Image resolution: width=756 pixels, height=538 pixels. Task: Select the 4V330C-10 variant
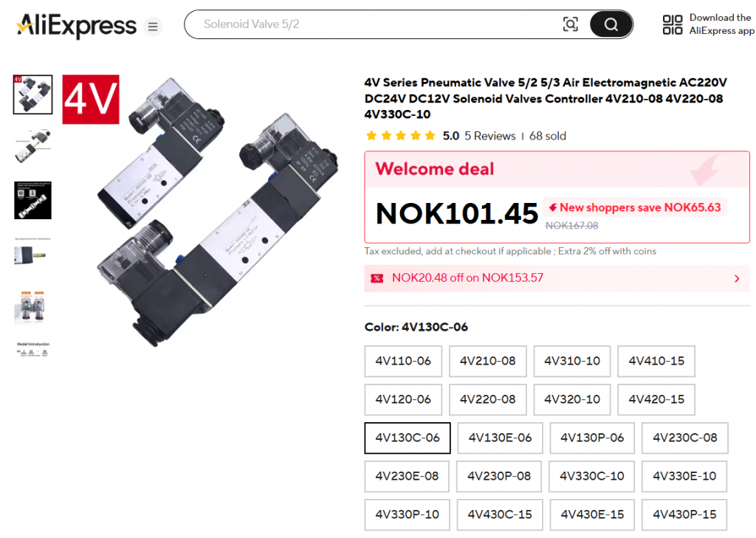click(591, 476)
